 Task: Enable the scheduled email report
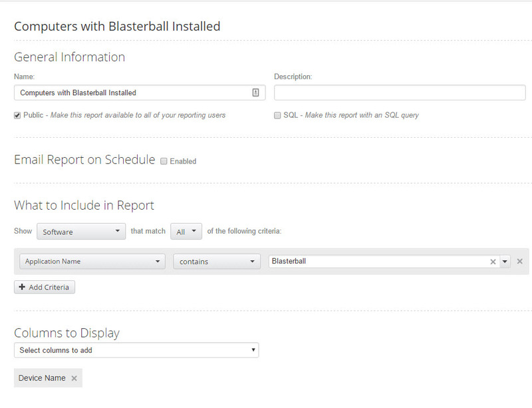pyautogui.click(x=162, y=161)
